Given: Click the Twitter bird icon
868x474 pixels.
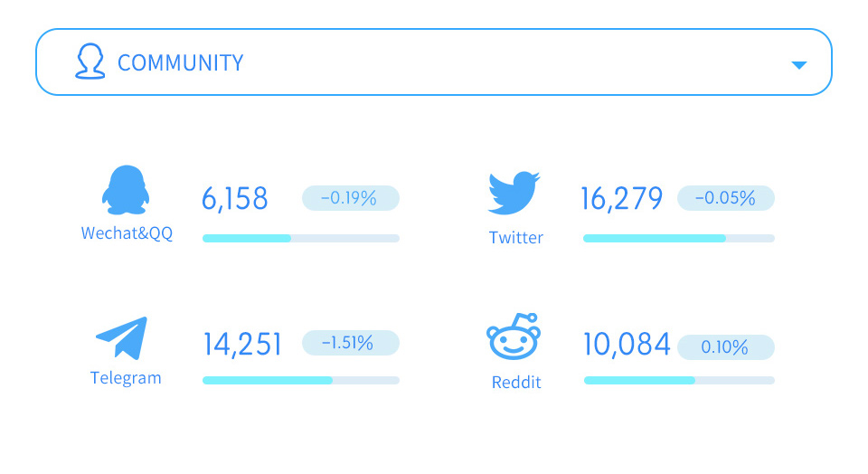Looking at the screenshot, I should 514,193.
